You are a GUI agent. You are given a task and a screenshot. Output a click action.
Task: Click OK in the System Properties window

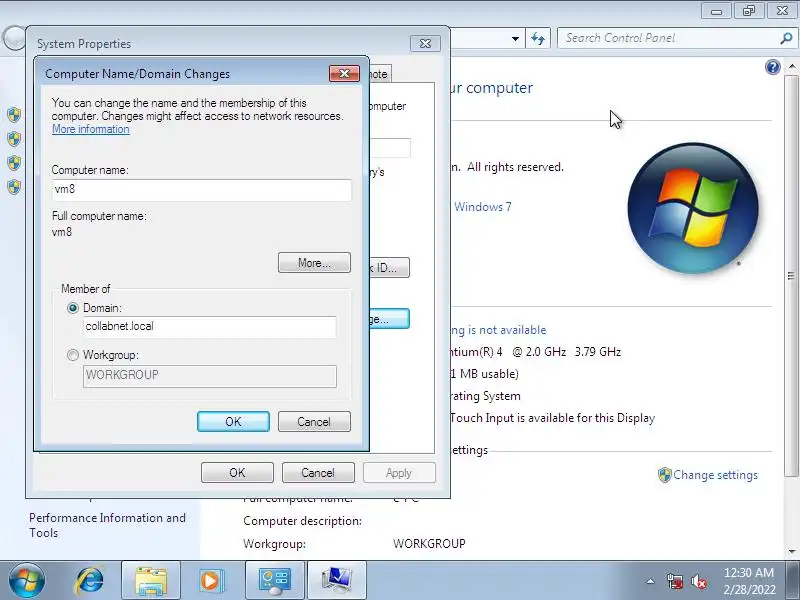[237, 472]
